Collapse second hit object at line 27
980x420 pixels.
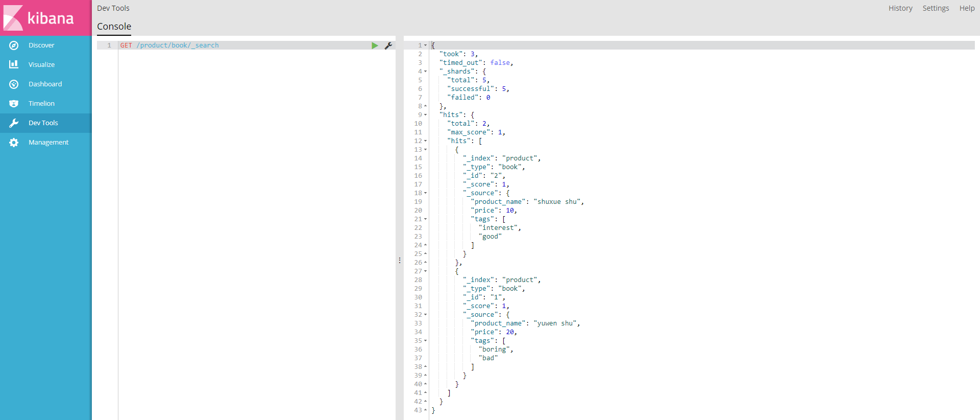click(x=426, y=271)
